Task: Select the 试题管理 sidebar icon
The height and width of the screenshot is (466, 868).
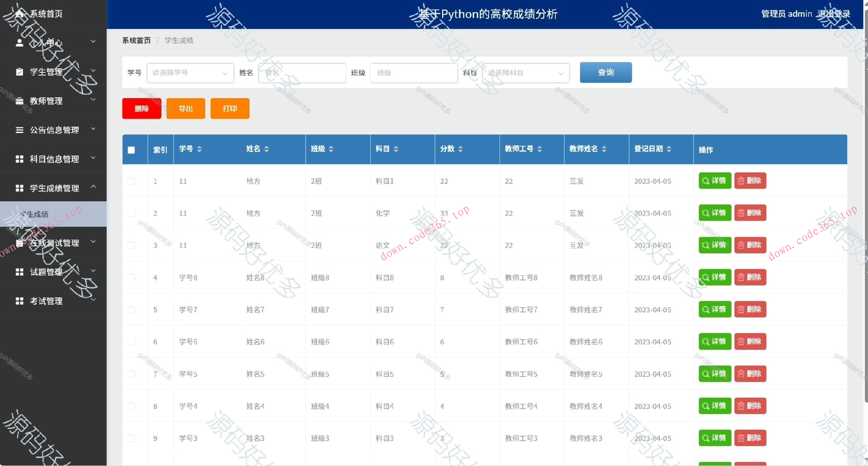Action: tap(19, 271)
